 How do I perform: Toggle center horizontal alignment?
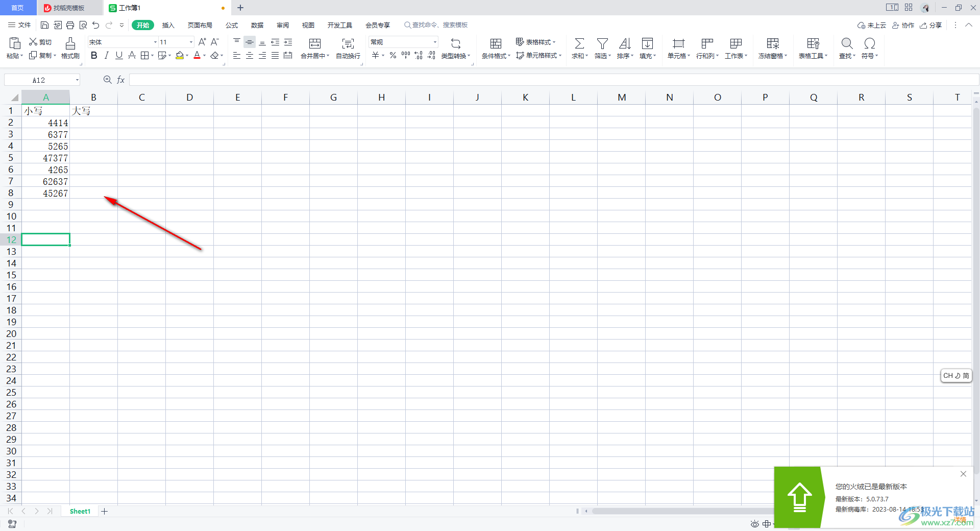(x=250, y=55)
